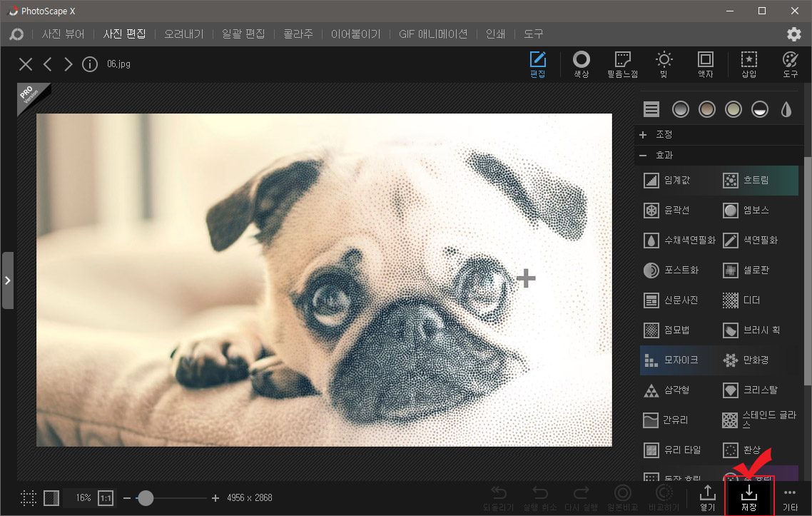Open the 빛 light tab
This screenshot has width=812, height=516.
[664, 64]
